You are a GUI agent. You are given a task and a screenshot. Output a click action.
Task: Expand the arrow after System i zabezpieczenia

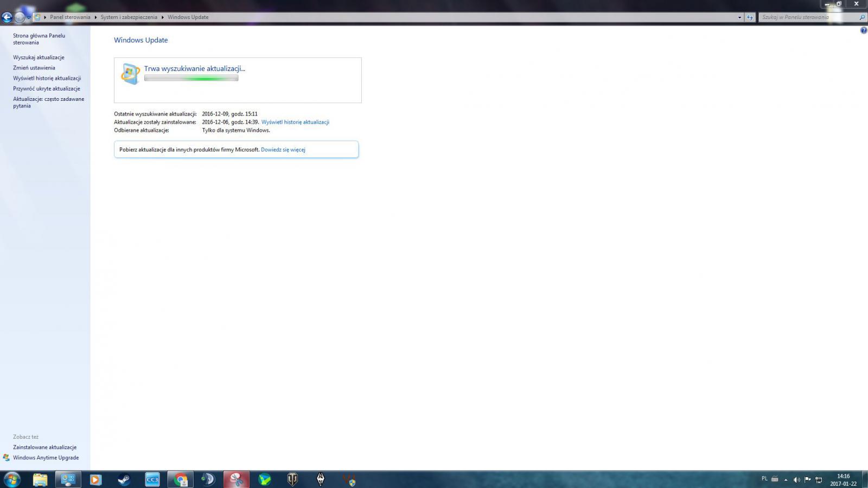(162, 17)
